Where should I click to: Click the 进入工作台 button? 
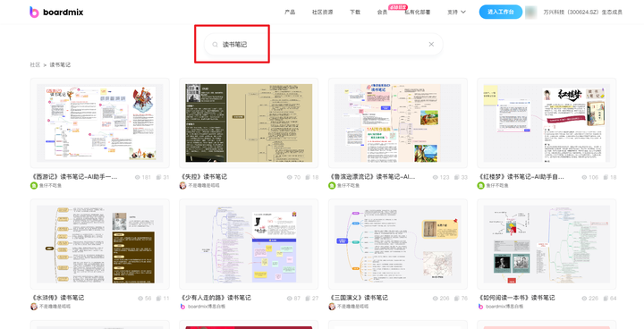click(x=501, y=12)
